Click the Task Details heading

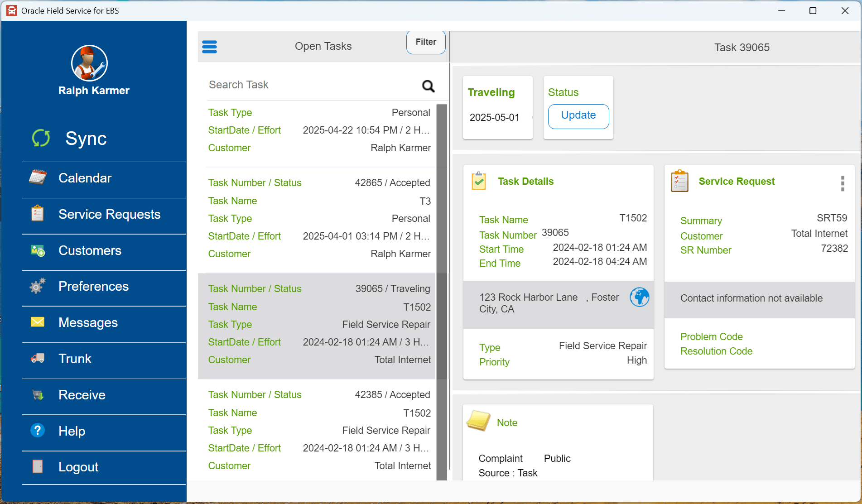coord(525,182)
